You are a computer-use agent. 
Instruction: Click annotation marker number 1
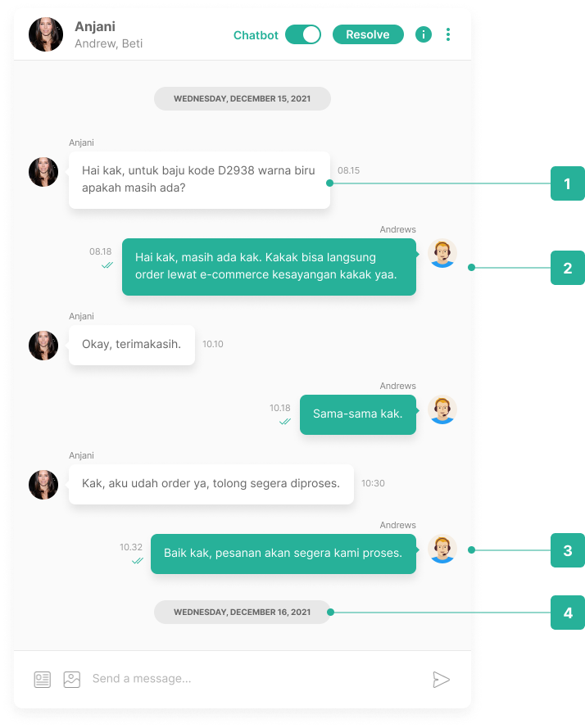tap(567, 184)
